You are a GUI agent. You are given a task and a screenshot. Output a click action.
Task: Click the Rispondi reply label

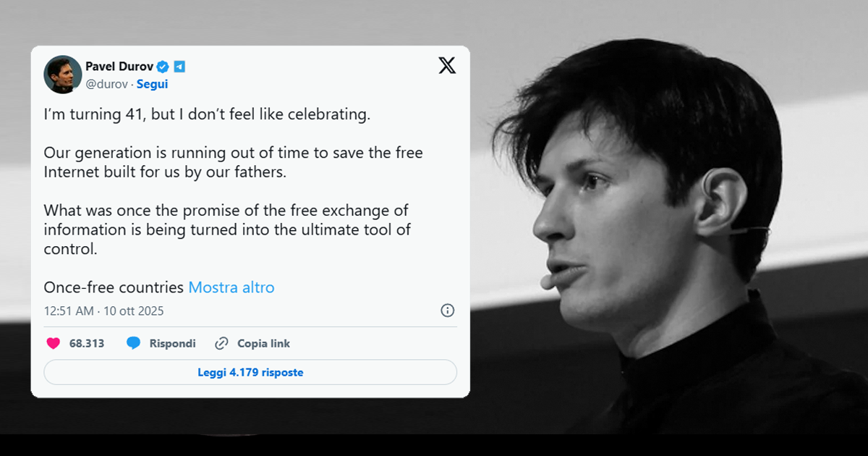(x=172, y=344)
